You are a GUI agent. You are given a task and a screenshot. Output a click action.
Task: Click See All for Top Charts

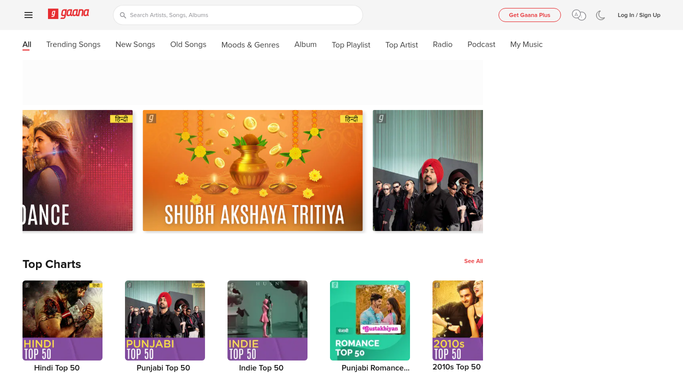tap(473, 261)
